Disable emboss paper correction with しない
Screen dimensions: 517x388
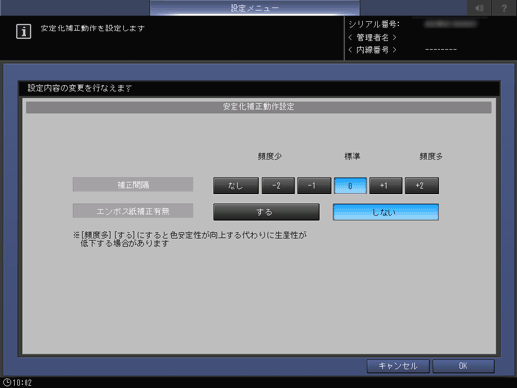386,212
